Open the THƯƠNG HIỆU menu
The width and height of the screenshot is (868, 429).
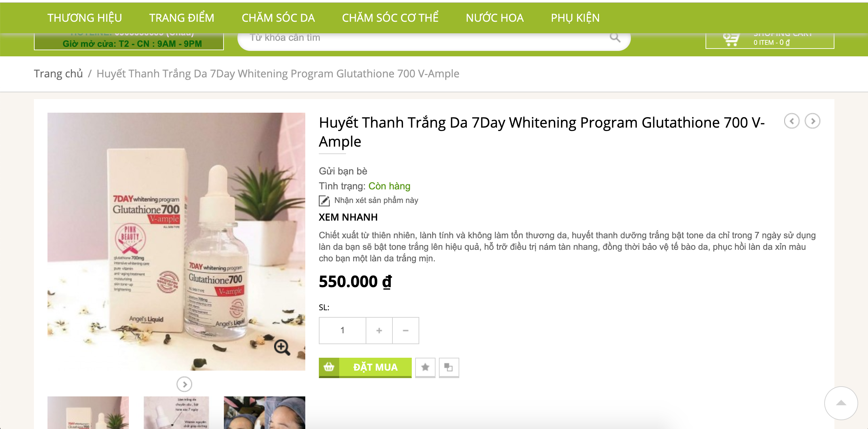pos(84,18)
